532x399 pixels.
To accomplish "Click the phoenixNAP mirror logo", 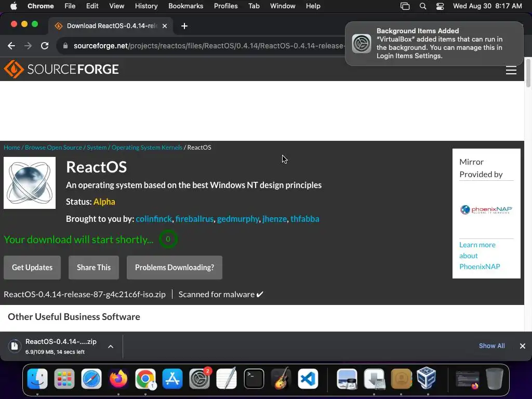I will point(486,210).
